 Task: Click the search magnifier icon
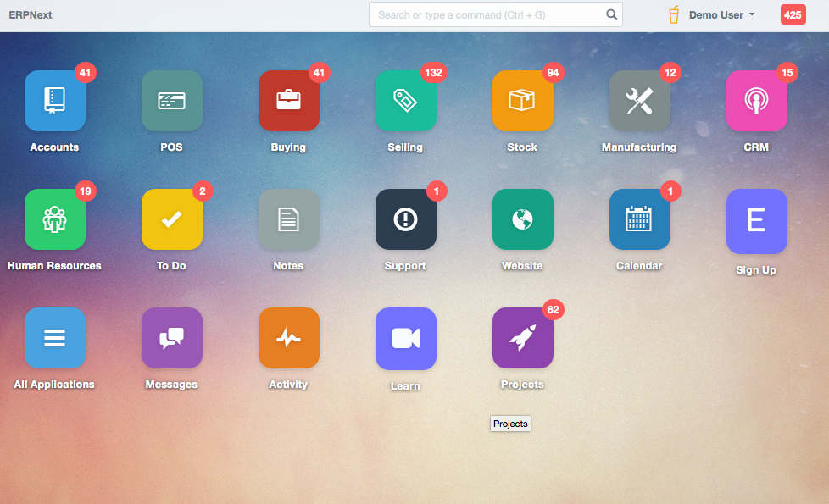click(x=611, y=14)
